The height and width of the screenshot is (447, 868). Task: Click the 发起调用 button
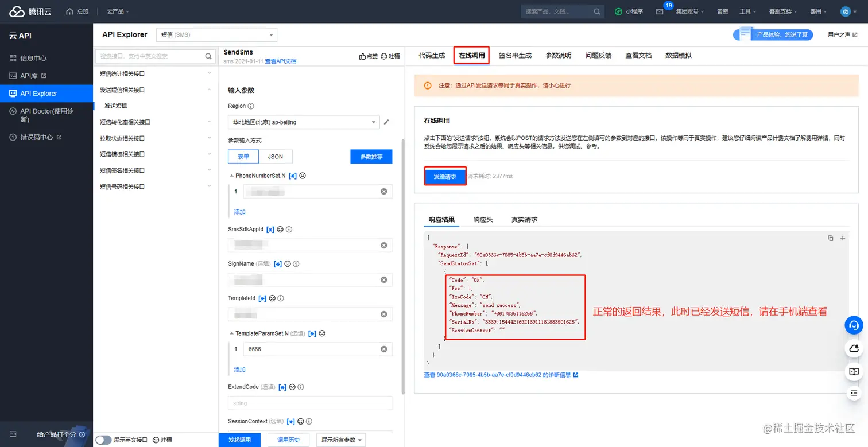coord(240,440)
